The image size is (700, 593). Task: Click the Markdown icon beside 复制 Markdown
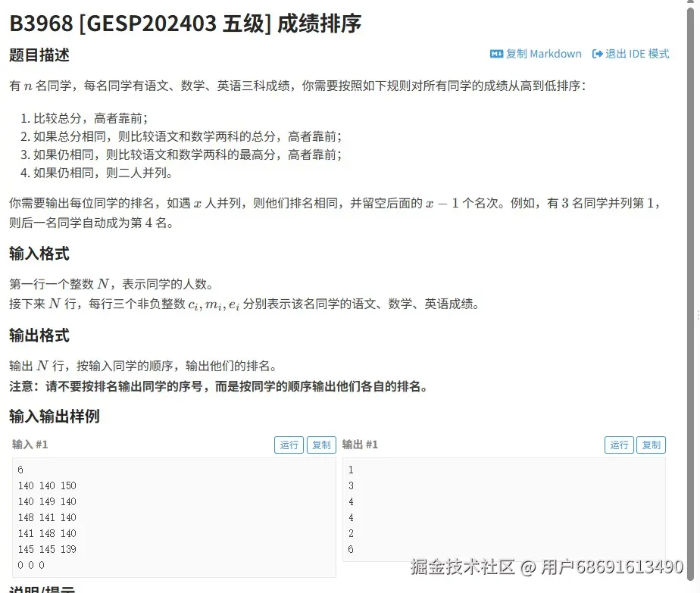coord(496,54)
